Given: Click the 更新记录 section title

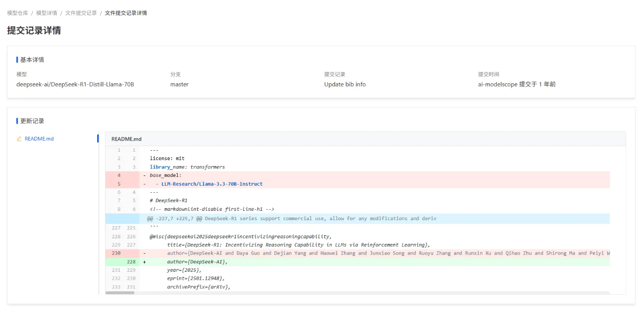Looking at the screenshot, I should click(32, 121).
